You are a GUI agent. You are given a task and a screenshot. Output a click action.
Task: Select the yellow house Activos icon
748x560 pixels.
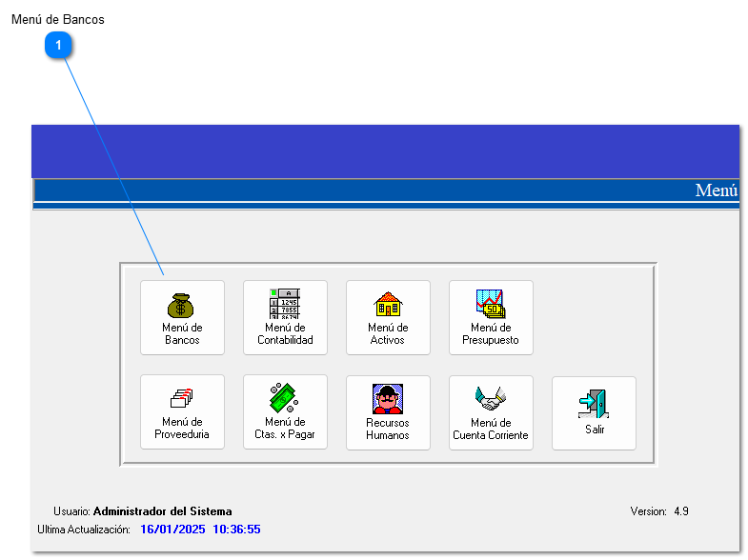tap(388, 304)
